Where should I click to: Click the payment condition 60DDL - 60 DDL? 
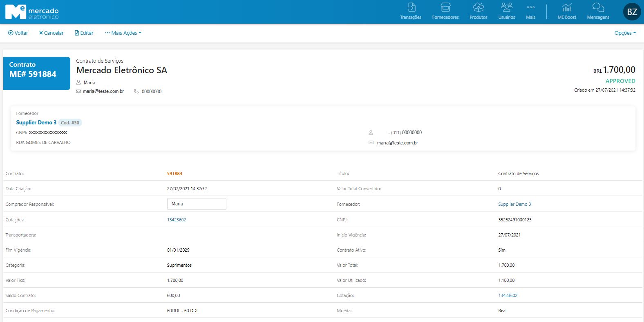183,311
